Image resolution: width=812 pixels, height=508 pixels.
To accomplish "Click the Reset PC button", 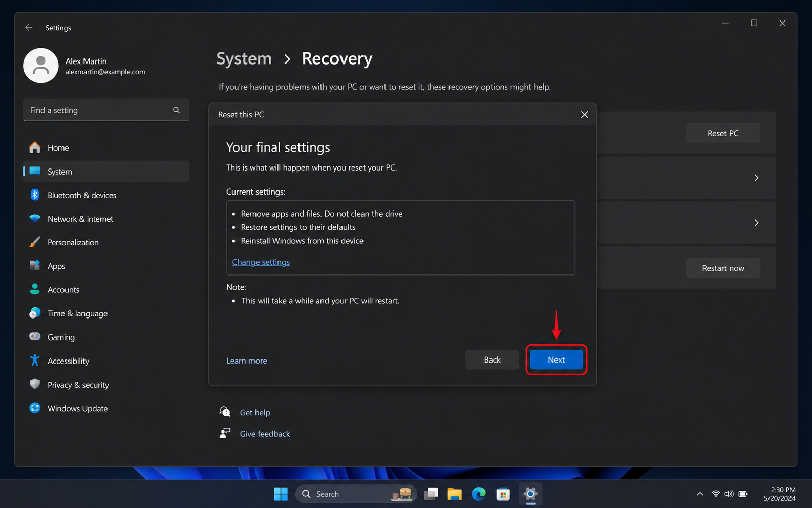I will pos(723,133).
